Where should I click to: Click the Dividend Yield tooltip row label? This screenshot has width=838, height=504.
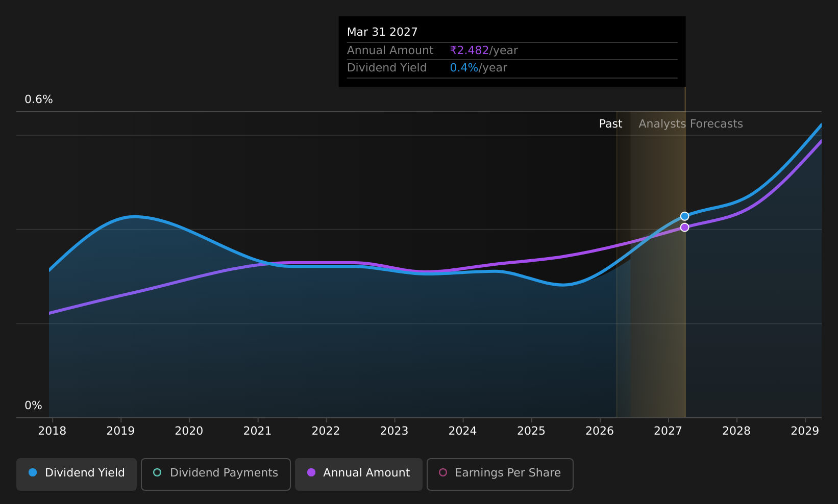coord(387,68)
